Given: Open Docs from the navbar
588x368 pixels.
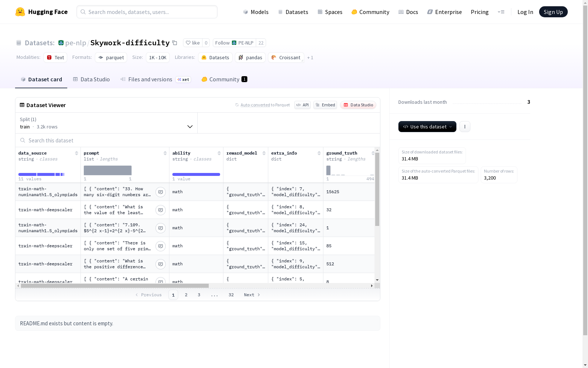Looking at the screenshot, I should (408, 12).
